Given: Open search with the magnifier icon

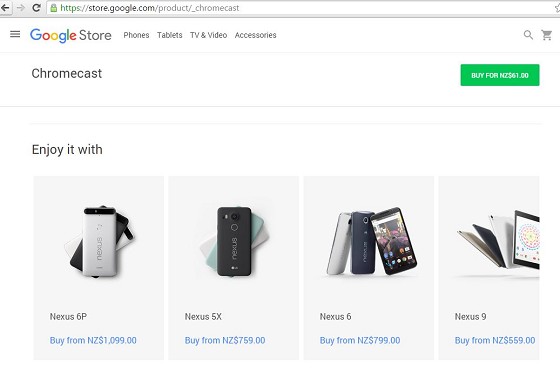Looking at the screenshot, I should pos(528,35).
